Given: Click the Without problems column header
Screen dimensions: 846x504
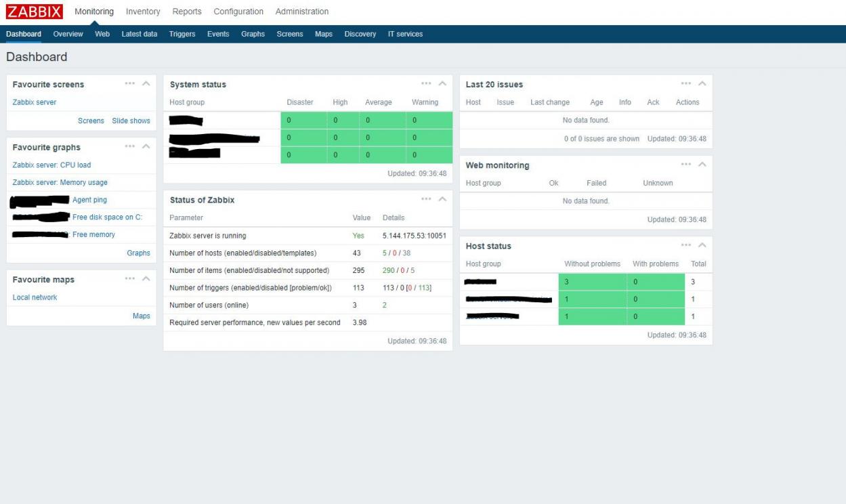Looking at the screenshot, I should click(593, 264).
